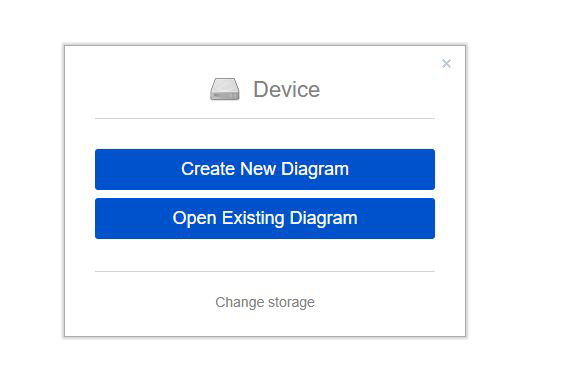Click the hard drive Device icon

pos(225,89)
